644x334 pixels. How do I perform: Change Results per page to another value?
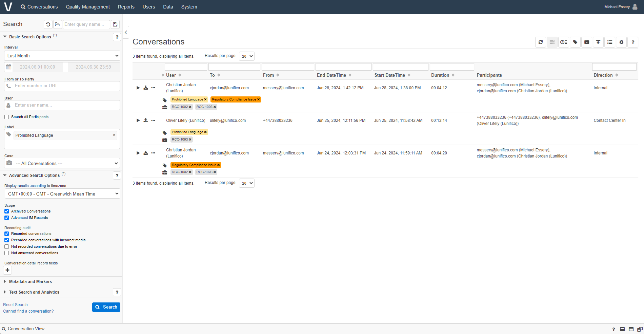click(x=246, y=56)
